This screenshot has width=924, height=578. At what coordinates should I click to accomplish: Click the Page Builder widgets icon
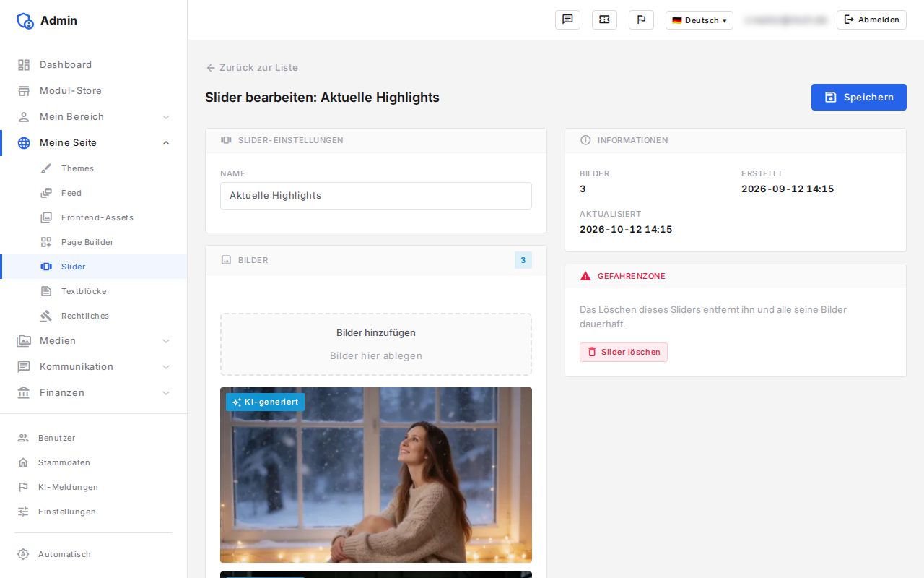pos(46,242)
